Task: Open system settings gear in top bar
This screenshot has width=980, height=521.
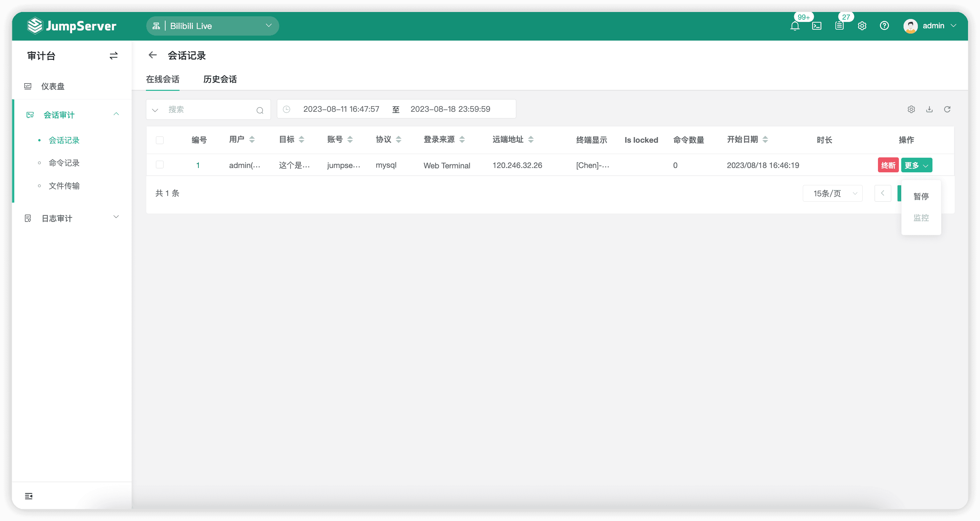Action: (862, 26)
